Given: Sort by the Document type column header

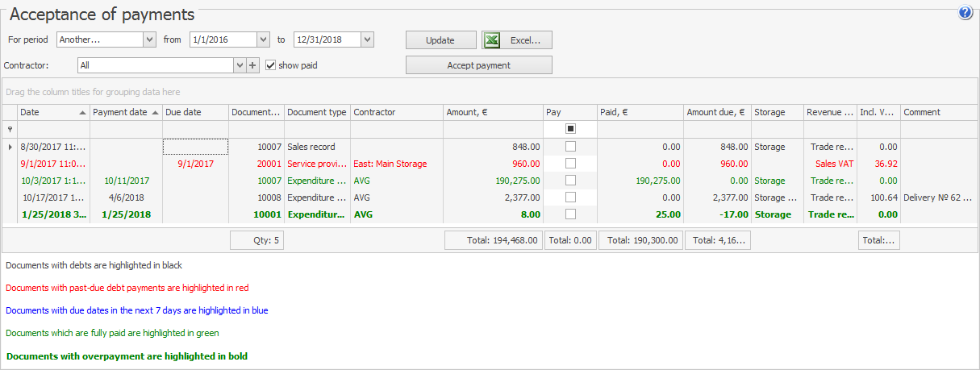Looking at the screenshot, I should click(317, 113).
